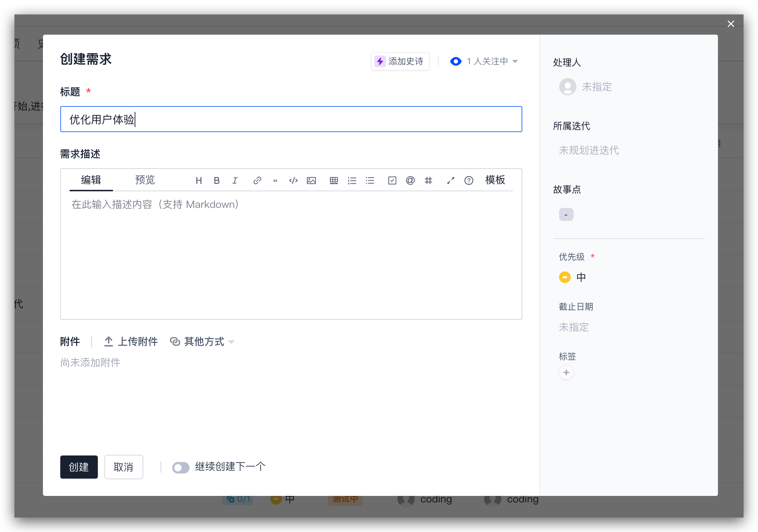Click the 添加史诗 button
The height and width of the screenshot is (532, 758).
tap(400, 61)
